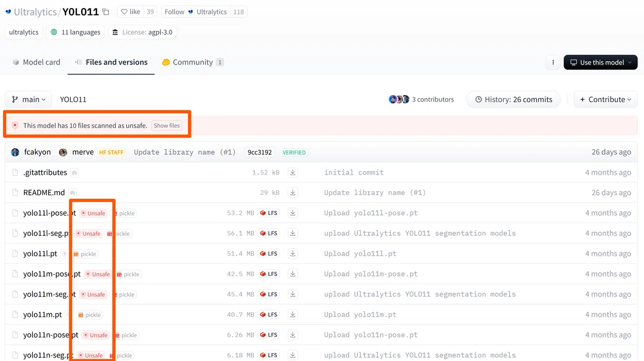Screen dimensions: 644x361
Task: Open commit hash 9cc3192
Action: click(259, 152)
